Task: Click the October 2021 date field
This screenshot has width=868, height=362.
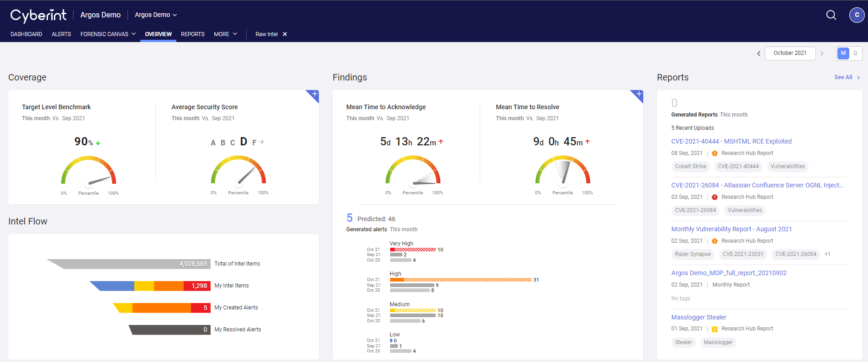Action: pyautogui.click(x=790, y=53)
